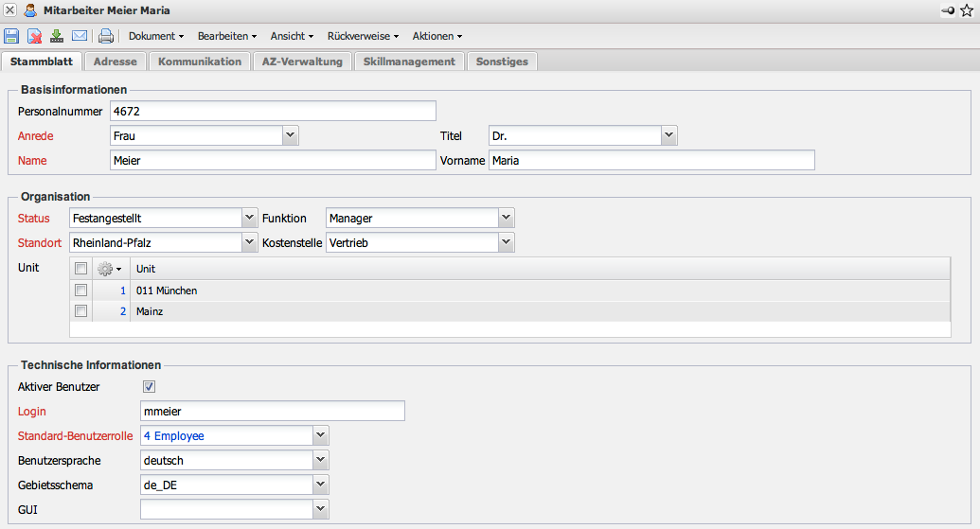
Task: Open the Aktionen menu
Action: (x=437, y=36)
